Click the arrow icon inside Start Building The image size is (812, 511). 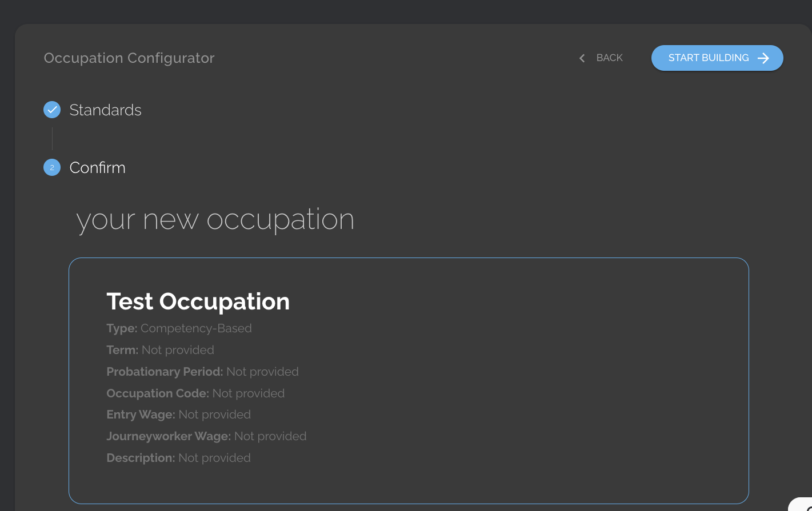(763, 58)
